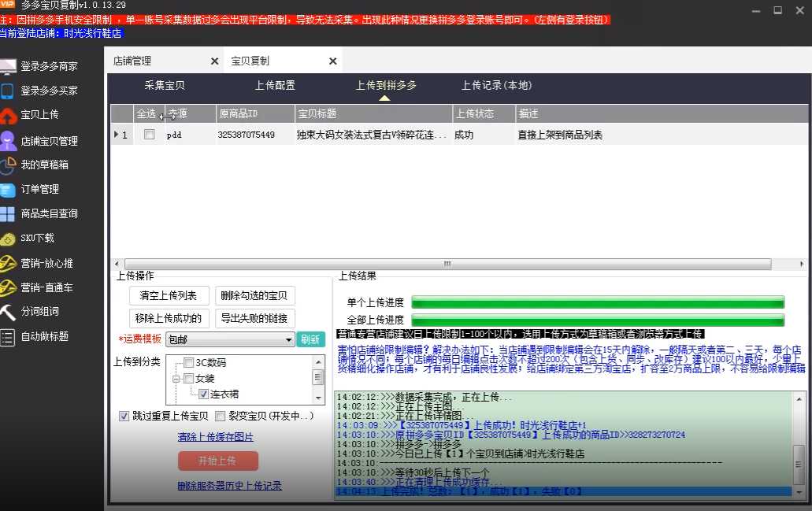Click the 移除上传成功的 button

coord(169,318)
